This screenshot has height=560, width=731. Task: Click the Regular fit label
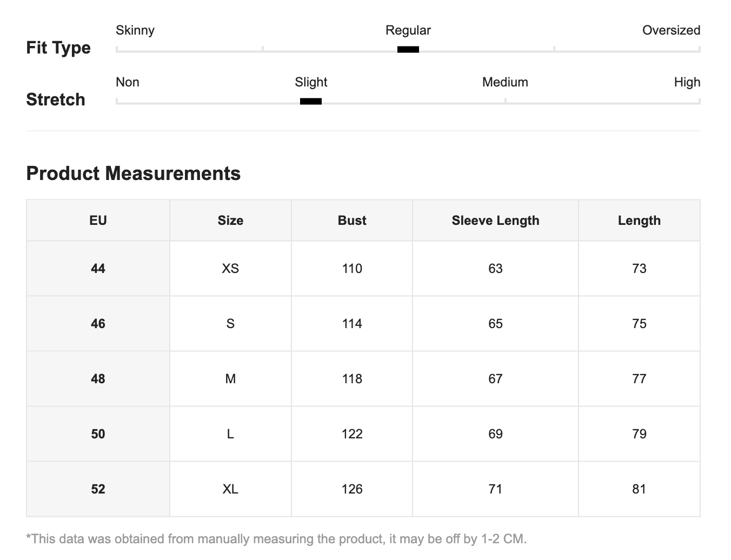408,30
